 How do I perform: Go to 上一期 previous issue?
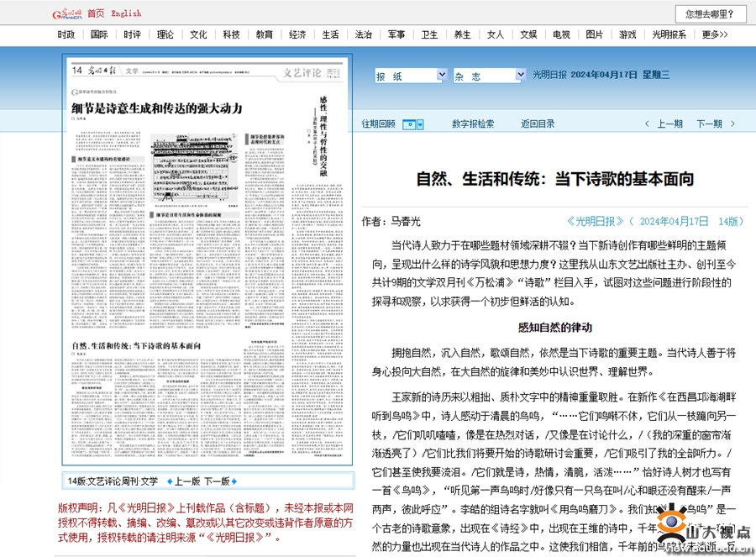click(x=670, y=124)
